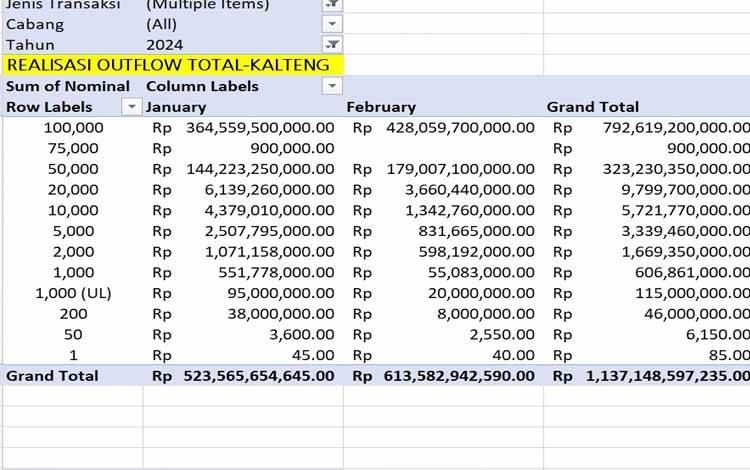Image resolution: width=750 pixels, height=470 pixels.
Task: Select the total value 606,861,000.00
Action: pos(692,273)
